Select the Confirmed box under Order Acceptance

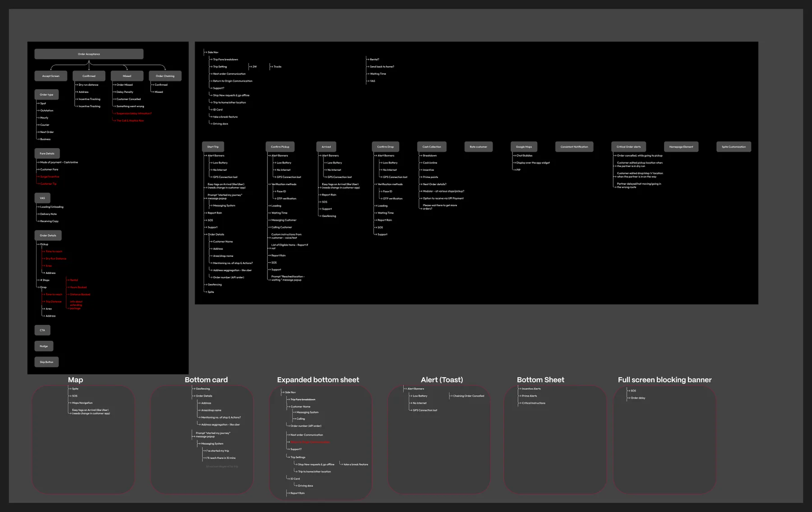(89, 76)
